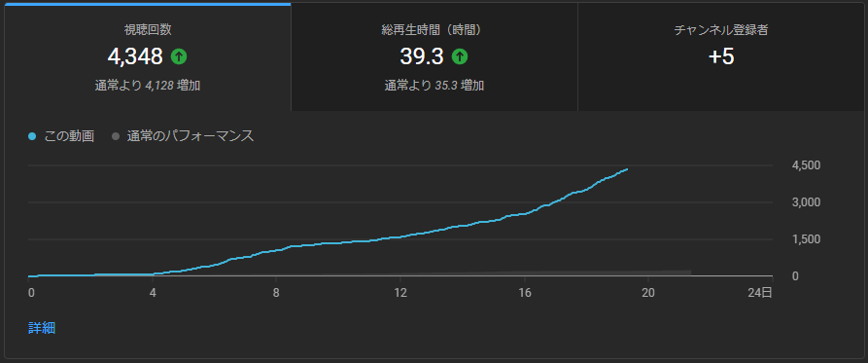Click the 20 x-axis day label
The width and height of the screenshot is (868, 363).
[648, 293]
